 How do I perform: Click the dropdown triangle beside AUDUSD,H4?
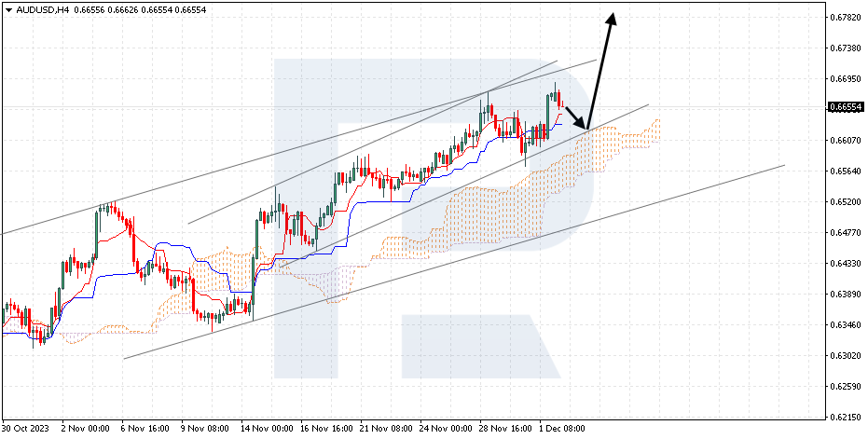click(x=9, y=10)
